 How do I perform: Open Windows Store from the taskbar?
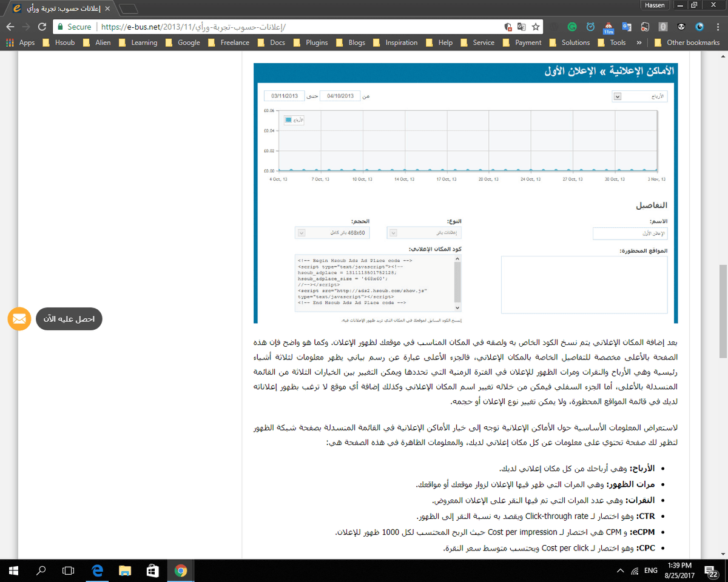(x=153, y=570)
